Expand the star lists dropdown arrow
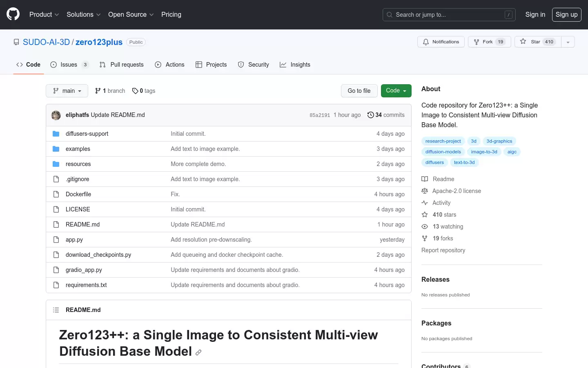The width and height of the screenshot is (588, 368). click(x=568, y=42)
